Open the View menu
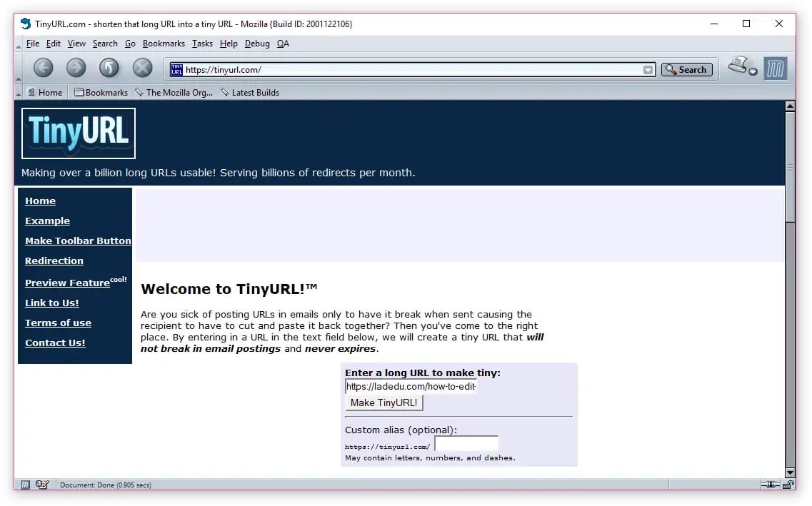Viewport: 812px width, 506px height. point(76,44)
